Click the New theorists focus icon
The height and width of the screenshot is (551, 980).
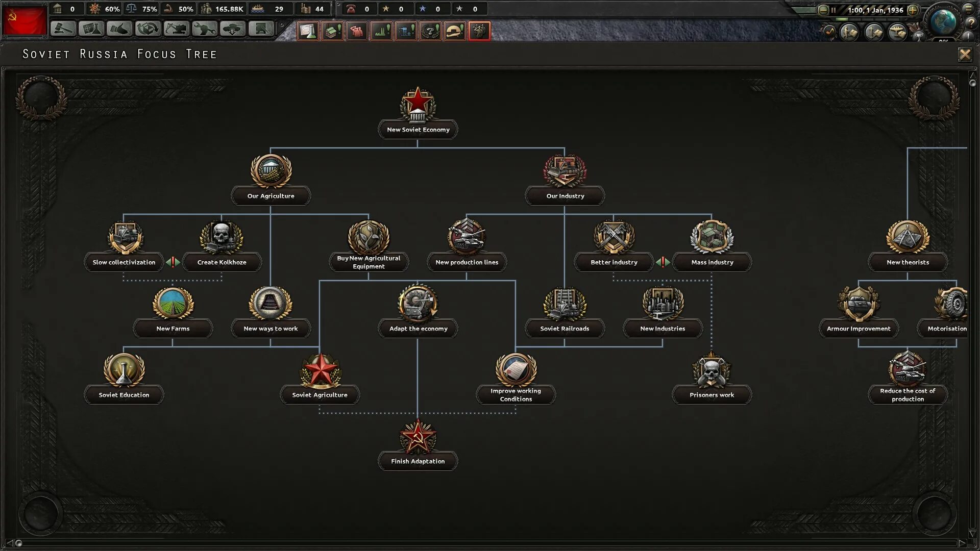(x=908, y=236)
